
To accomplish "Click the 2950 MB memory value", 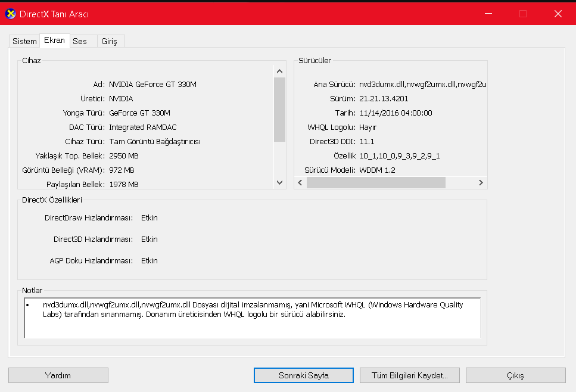I will coord(123,156).
